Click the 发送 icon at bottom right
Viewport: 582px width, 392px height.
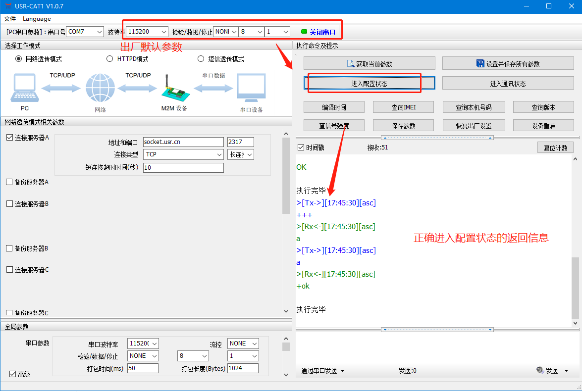click(x=540, y=370)
